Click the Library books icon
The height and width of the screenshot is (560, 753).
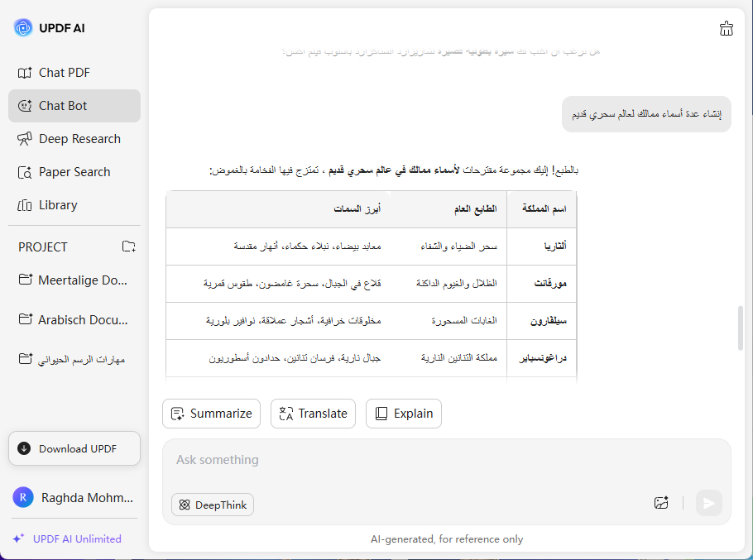tap(24, 205)
